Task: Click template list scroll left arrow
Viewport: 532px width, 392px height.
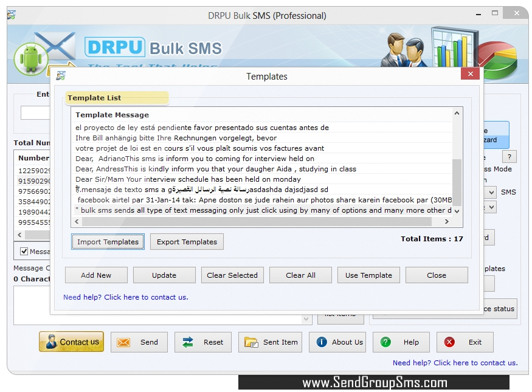Action: [77, 221]
